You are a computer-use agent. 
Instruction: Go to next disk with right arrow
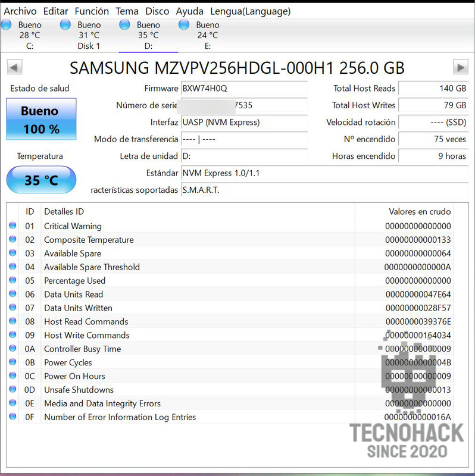(461, 67)
